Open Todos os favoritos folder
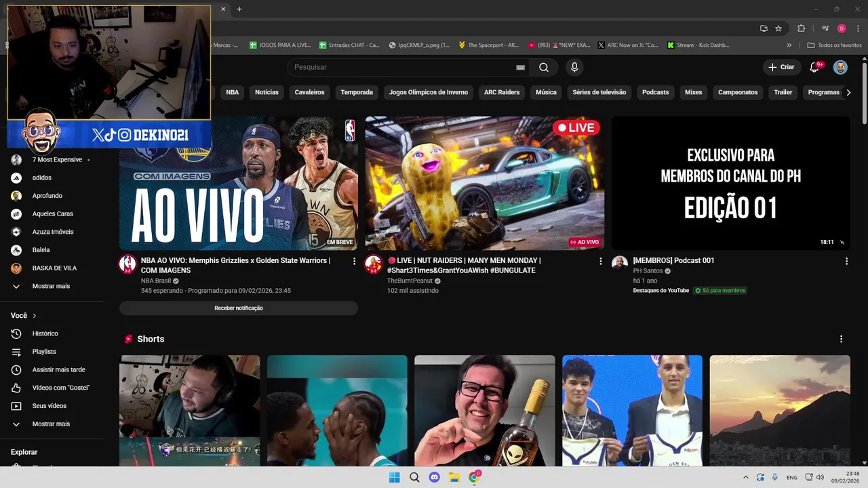Screen dimensions: 868x488 click(x=834, y=45)
